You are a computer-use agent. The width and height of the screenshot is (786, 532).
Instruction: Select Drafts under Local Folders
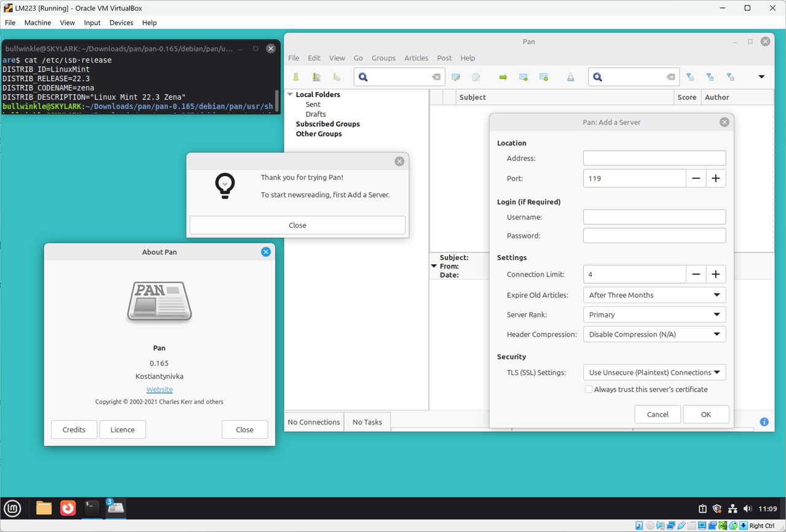[x=316, y=114]
